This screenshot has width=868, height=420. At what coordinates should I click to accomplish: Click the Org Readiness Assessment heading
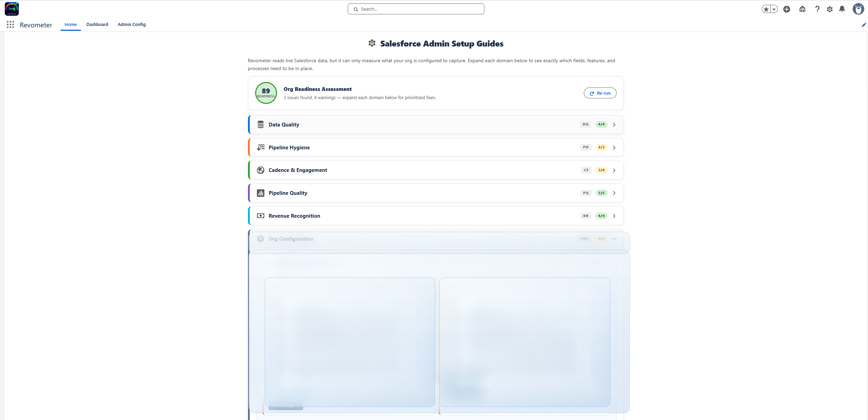pos(317,89)
